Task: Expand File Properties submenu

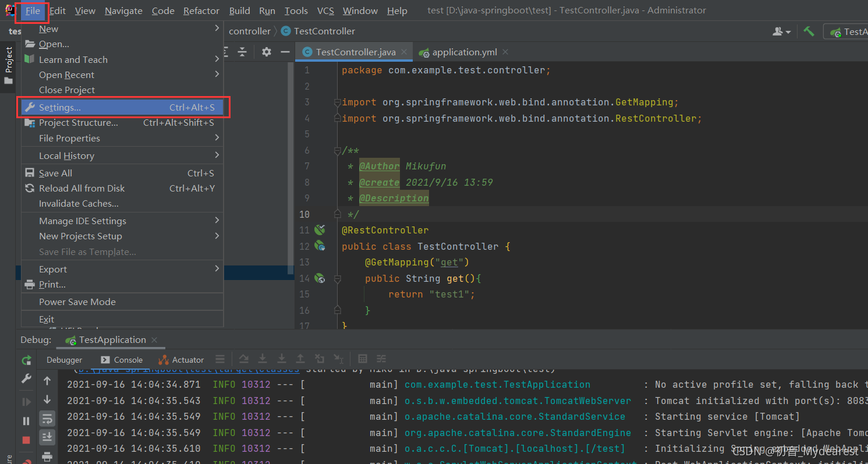Action: tap(122, 139)
